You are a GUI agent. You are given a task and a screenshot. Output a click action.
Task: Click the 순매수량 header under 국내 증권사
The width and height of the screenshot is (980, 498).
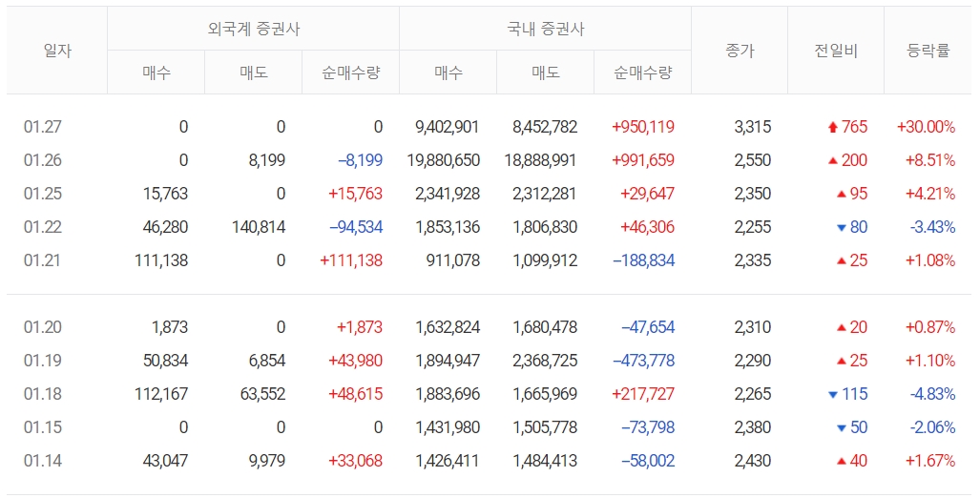642,73
